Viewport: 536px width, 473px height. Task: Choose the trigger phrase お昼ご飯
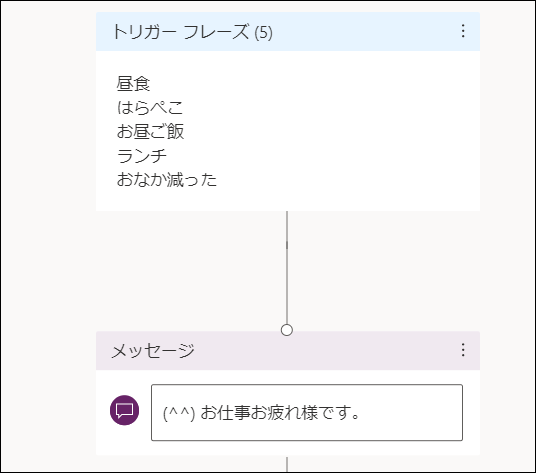(150, 131)
